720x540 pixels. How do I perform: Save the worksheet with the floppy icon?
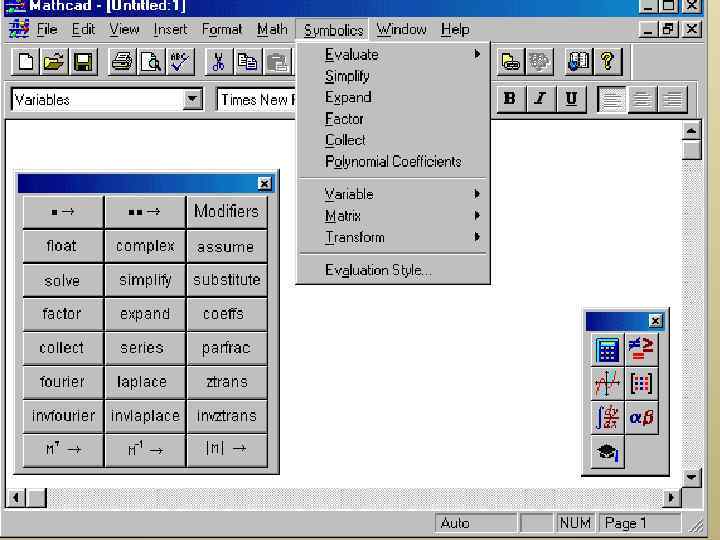[x=83, y=62]
